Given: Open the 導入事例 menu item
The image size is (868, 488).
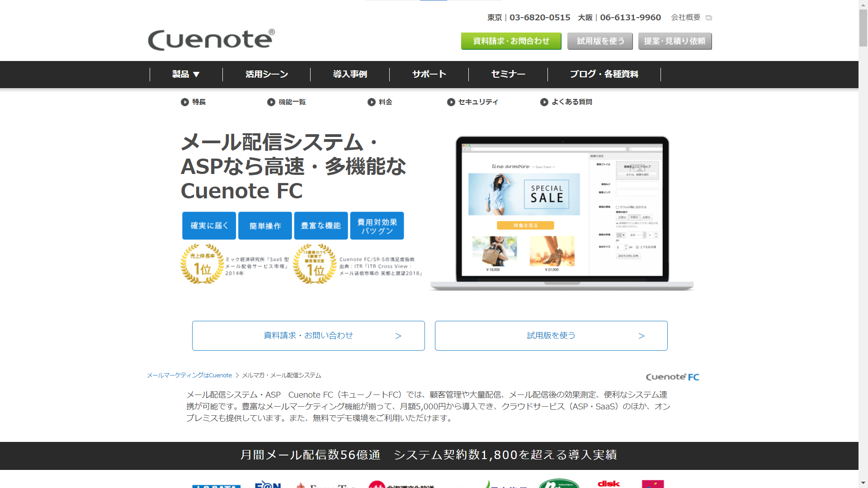Looking at the screenshot, I should [350, 74].
